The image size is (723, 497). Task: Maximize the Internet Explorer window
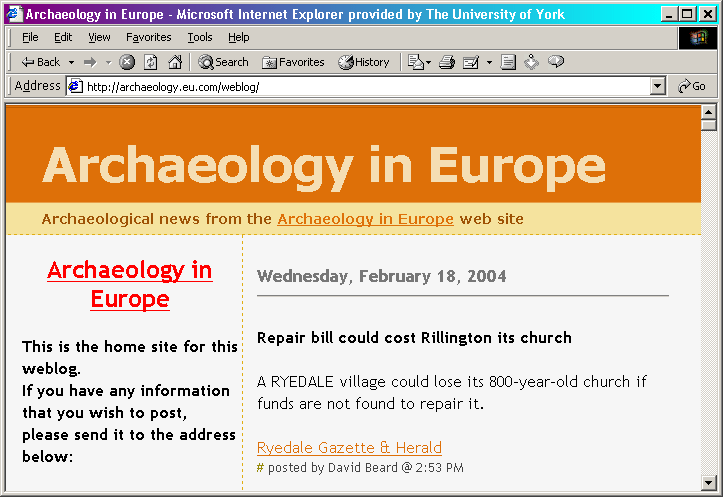[x=687, y=14]
